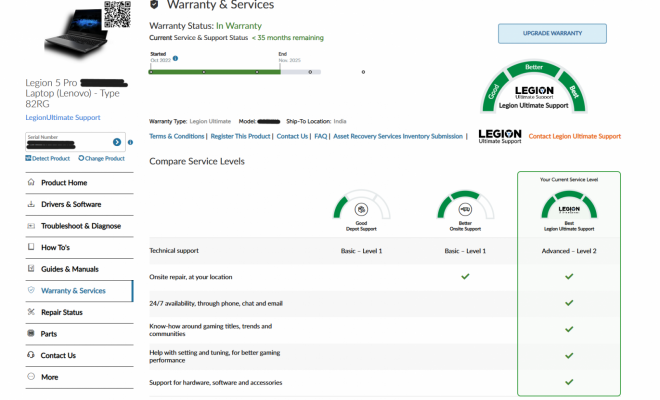Click the wrench icon beside Repair Status
The height and width of the screenshot is (400, 660).
(x=31, y=312)
